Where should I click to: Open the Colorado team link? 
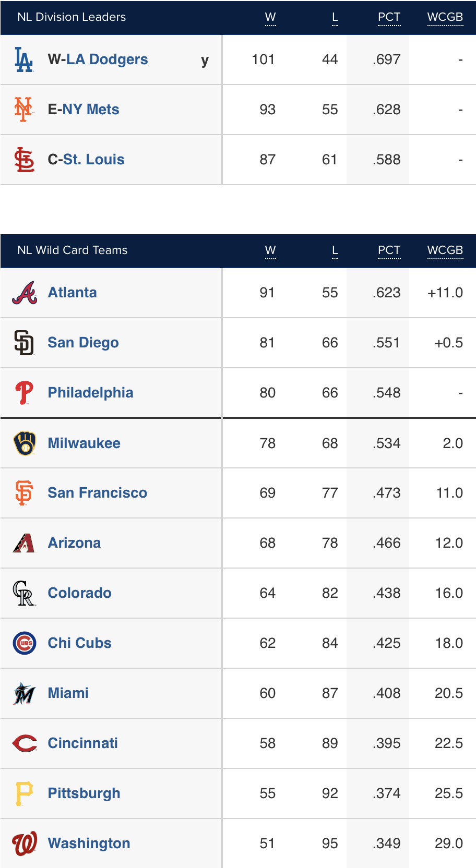pos(79,593)
